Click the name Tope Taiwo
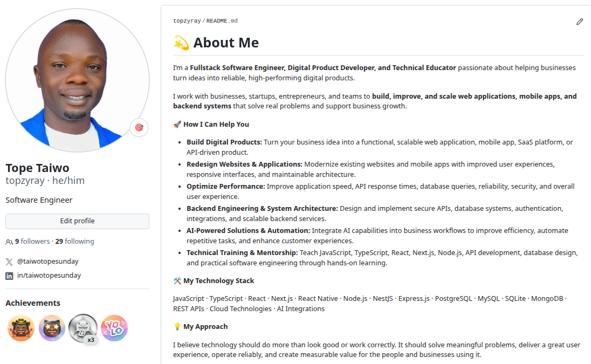 coord(37,168)
